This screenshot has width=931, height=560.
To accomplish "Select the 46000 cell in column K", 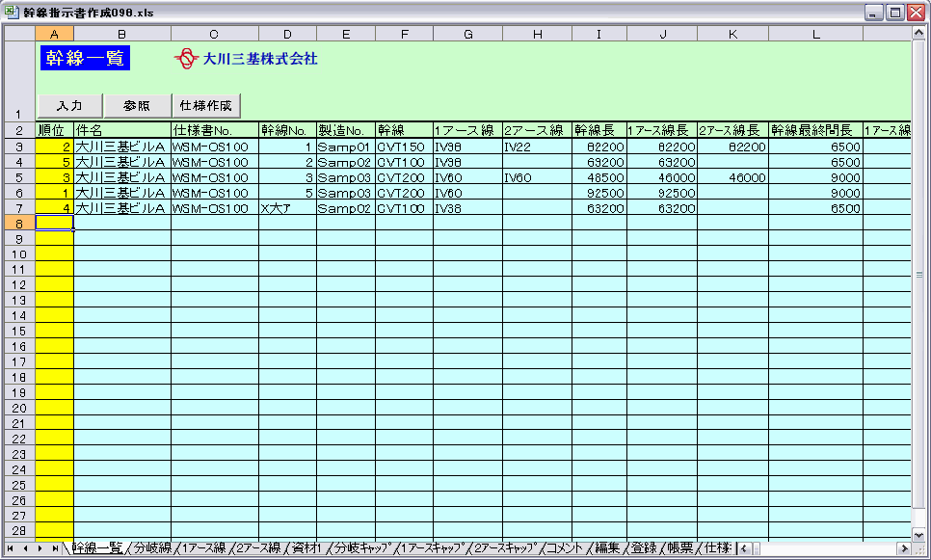I will point(732,177).
